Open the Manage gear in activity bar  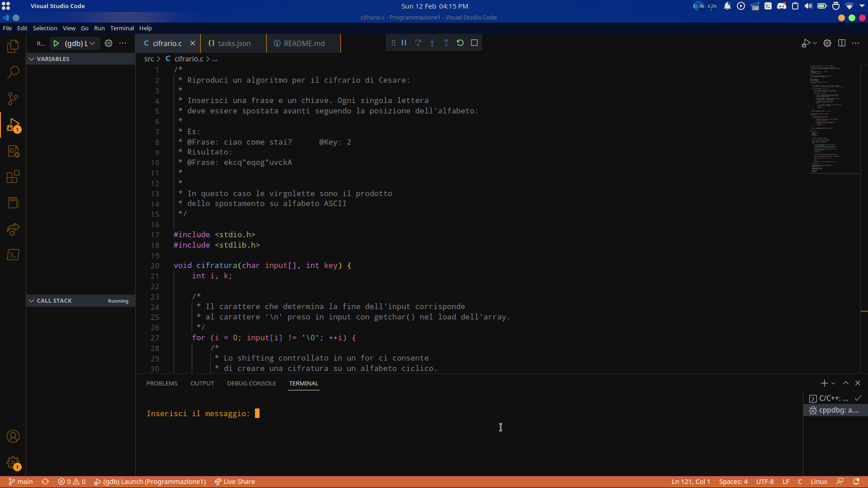tap(13, 463)
